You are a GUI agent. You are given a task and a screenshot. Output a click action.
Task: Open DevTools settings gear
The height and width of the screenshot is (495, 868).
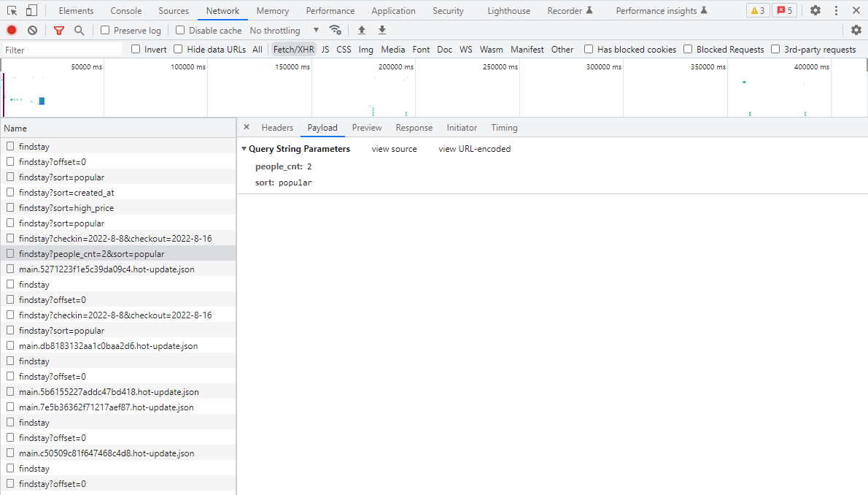click(815, 10)
